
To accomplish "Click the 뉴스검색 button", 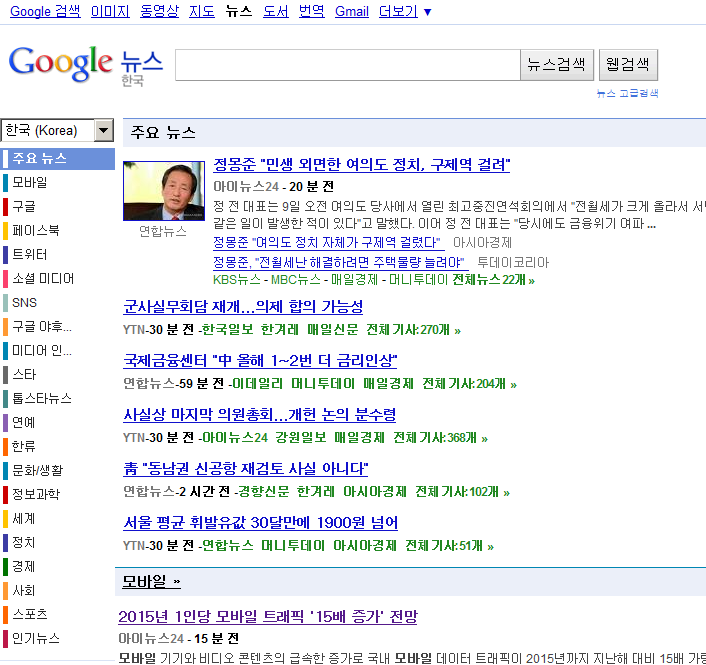I will click(557, 65).
